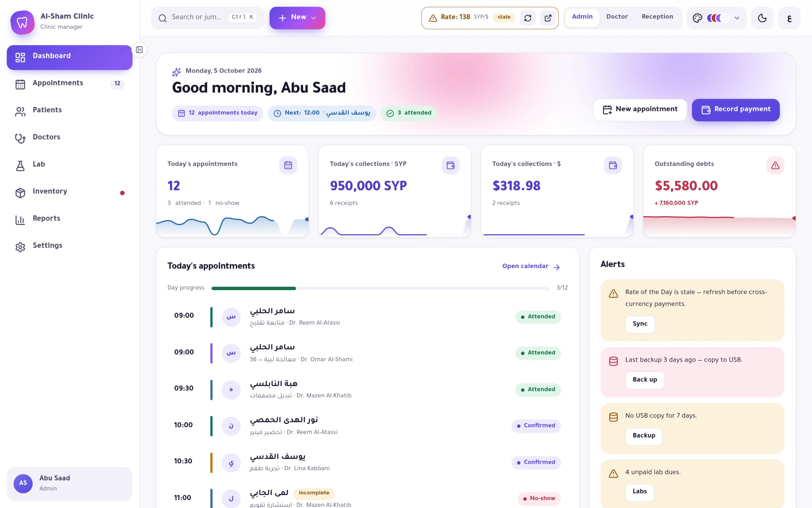Click the Al-Sham Clinic tooth logo
The width and height of the screenshot is (812, 508).
[22, 22]
